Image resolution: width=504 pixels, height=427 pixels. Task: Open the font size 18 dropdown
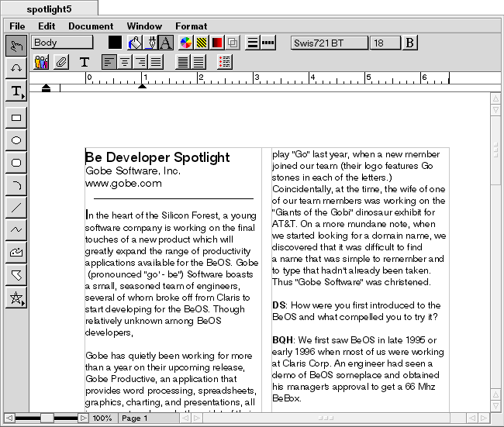[385, 43]
